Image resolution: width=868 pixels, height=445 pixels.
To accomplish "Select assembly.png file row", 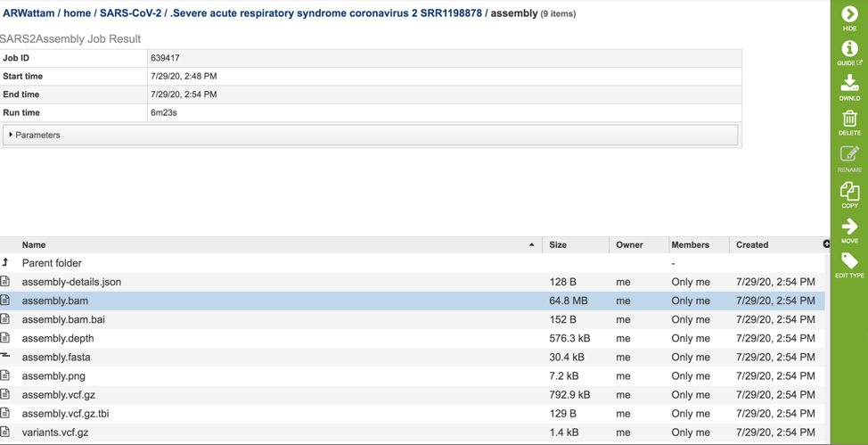I will (53, 376).
